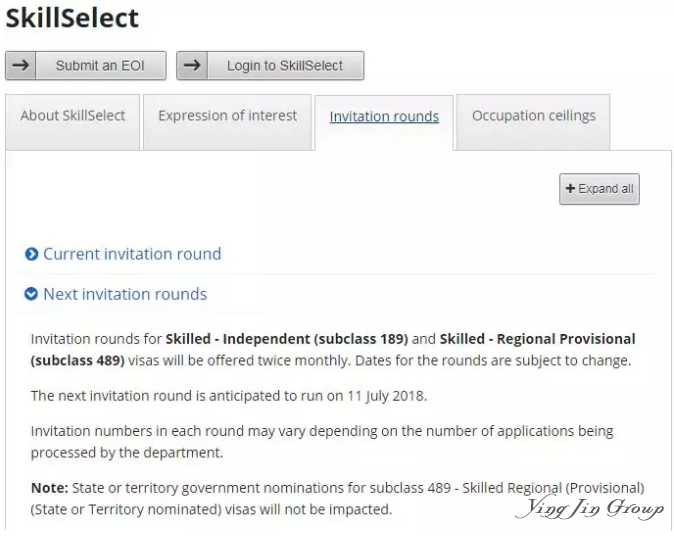Viewport: 674px width, 539px height.
Task: Click bold Skilled - Independent (subclass 189) text
Action: click(x=287, y=339)
